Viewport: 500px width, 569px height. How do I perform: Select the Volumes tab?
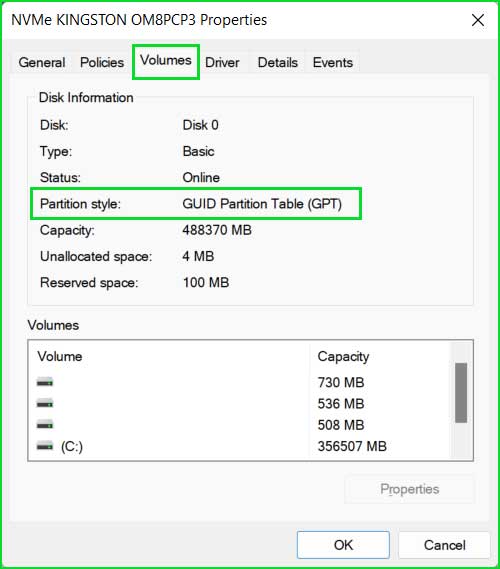pos(166,61)
